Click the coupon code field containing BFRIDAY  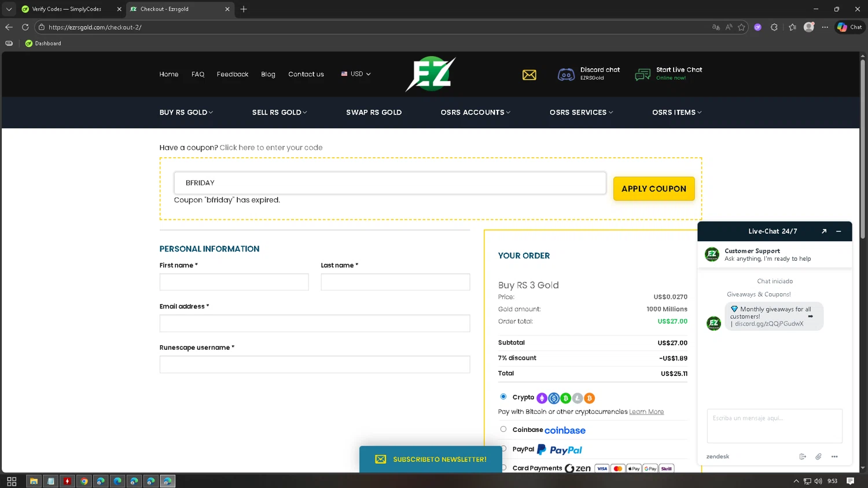390,183
